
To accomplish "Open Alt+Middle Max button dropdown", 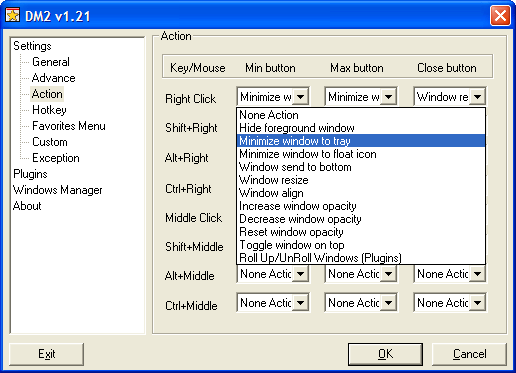I will [388, 274].
